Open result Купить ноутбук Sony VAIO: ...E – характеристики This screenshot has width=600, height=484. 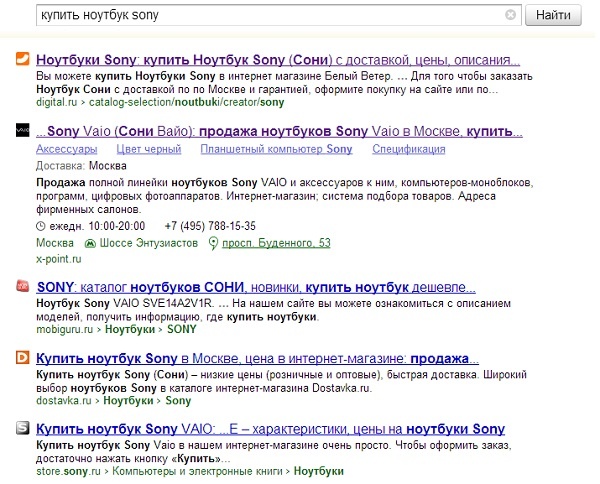pos(271,429)
